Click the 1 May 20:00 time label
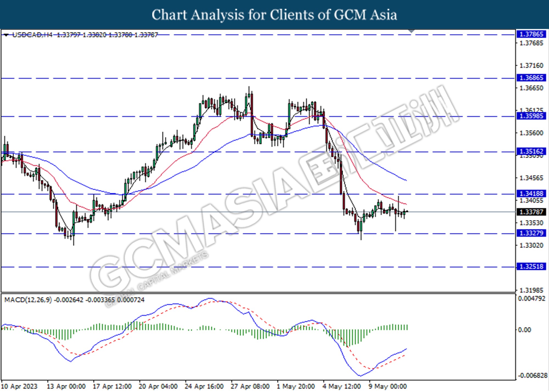Image resolution: width=549 pixels, height=392 pixels. point(296,387)
